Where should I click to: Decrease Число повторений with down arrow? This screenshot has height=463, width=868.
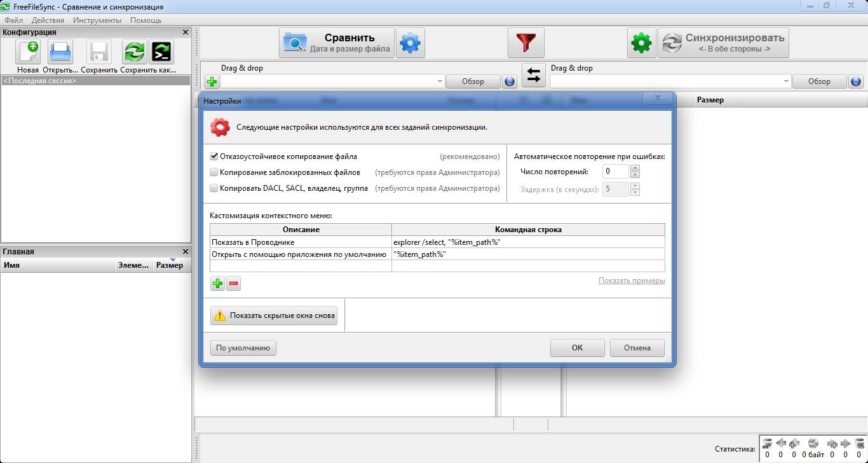635,175
